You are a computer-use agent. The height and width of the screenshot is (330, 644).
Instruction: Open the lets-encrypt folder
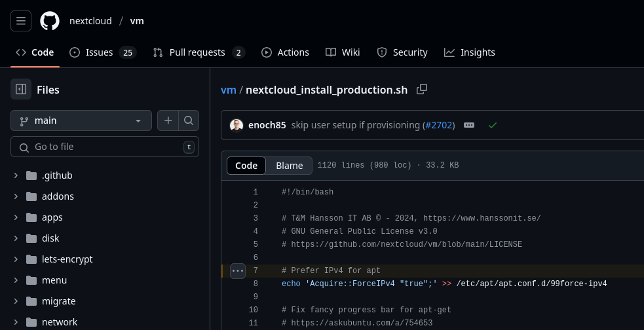pos(67,259)
